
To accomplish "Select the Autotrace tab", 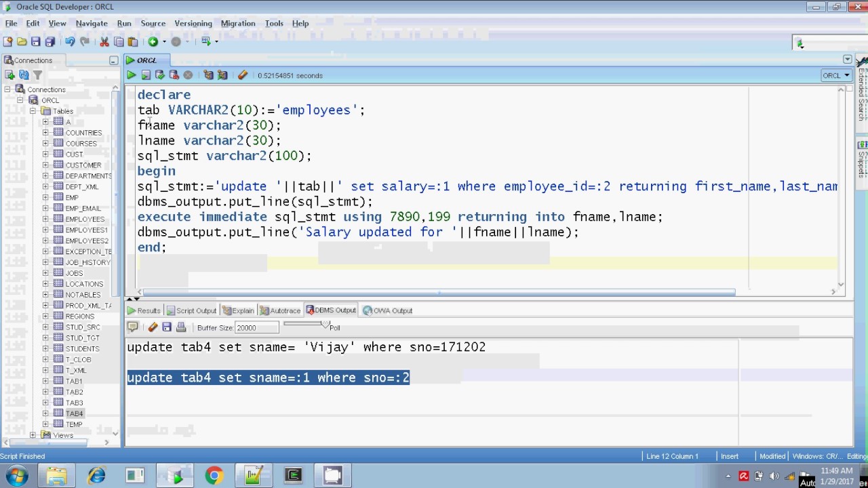I will [280, 310].
